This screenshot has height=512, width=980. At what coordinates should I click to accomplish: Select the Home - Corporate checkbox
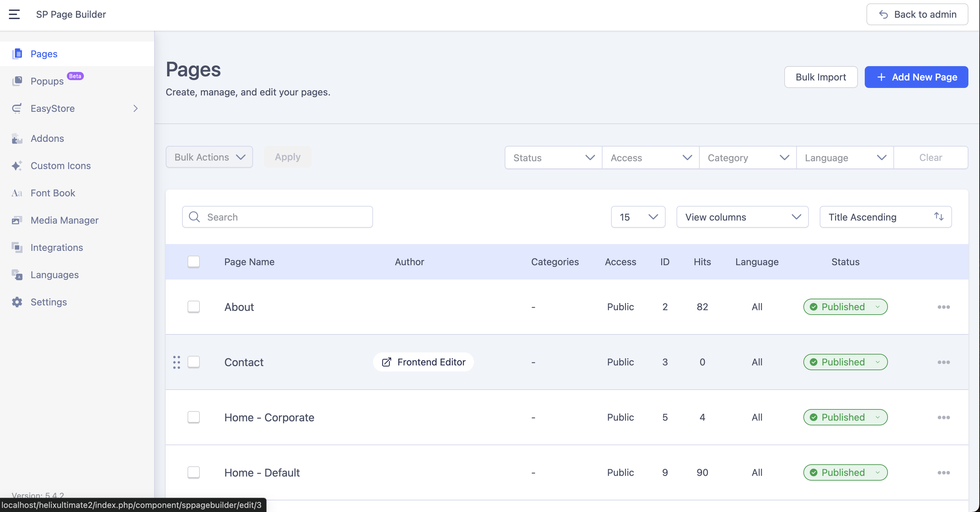tap(194, 417)
